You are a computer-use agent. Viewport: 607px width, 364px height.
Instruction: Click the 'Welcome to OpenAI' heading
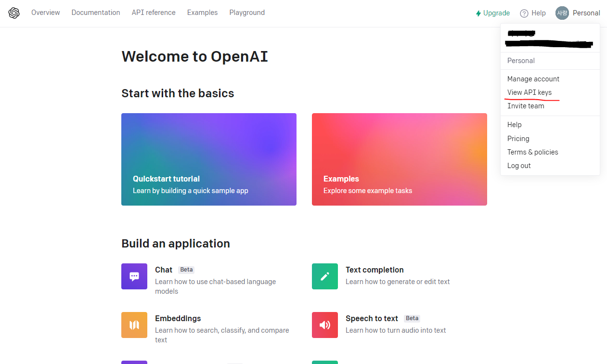click(x=194, y=56)
